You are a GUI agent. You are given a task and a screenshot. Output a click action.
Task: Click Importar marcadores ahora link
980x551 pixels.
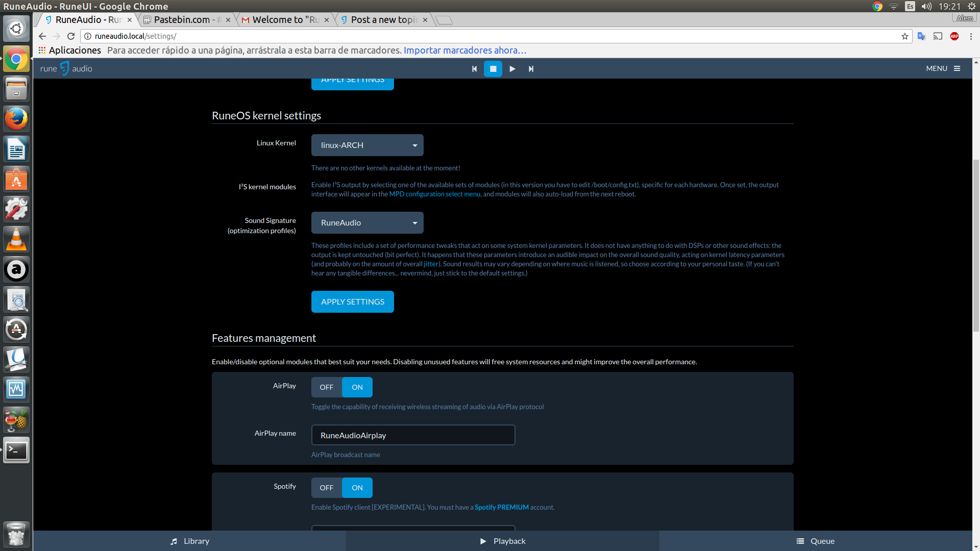[x=464, y=50]
